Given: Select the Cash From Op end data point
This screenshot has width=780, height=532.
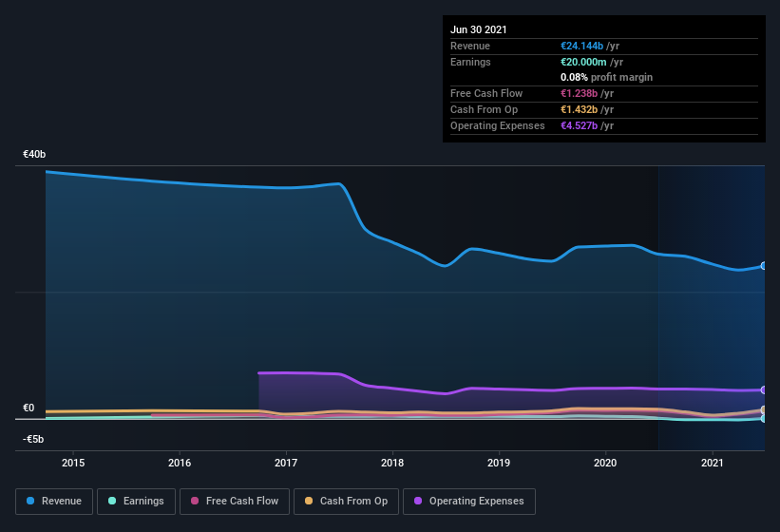Looking at the screenshot, I should coord(764,409).
